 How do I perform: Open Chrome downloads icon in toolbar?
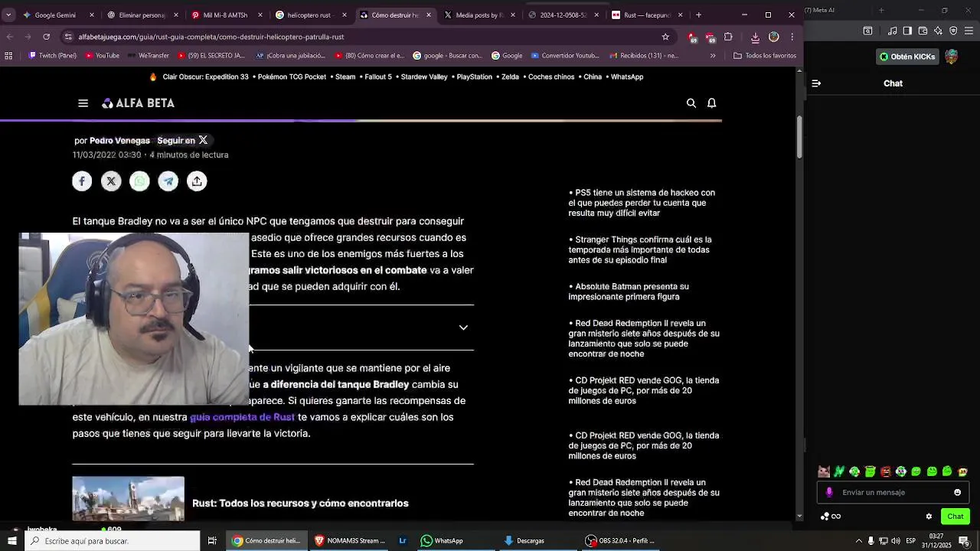pos(755,37)
